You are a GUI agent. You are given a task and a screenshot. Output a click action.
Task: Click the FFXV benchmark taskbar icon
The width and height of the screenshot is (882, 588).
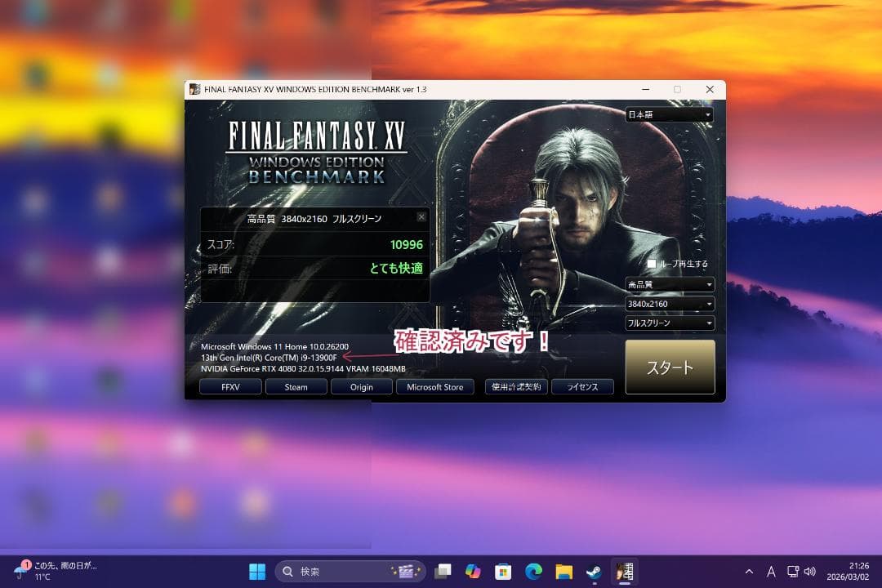(x=625, y=572)
